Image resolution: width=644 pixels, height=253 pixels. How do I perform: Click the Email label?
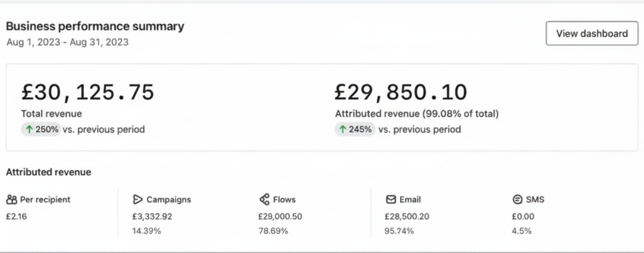[410, 200]
